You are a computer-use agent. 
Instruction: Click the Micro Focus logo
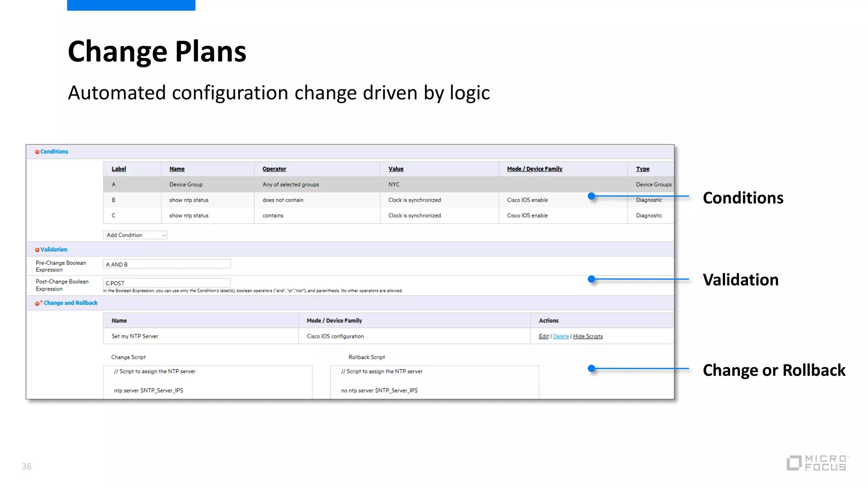818,463
